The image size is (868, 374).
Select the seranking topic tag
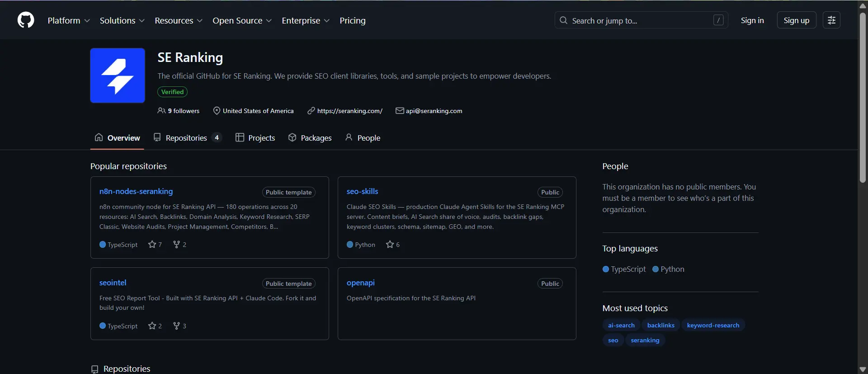tap(645, 340)
